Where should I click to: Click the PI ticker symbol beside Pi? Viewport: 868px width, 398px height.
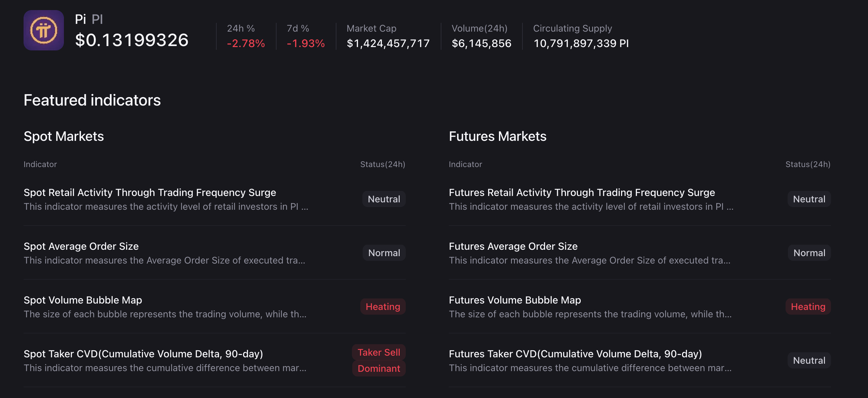97,19
